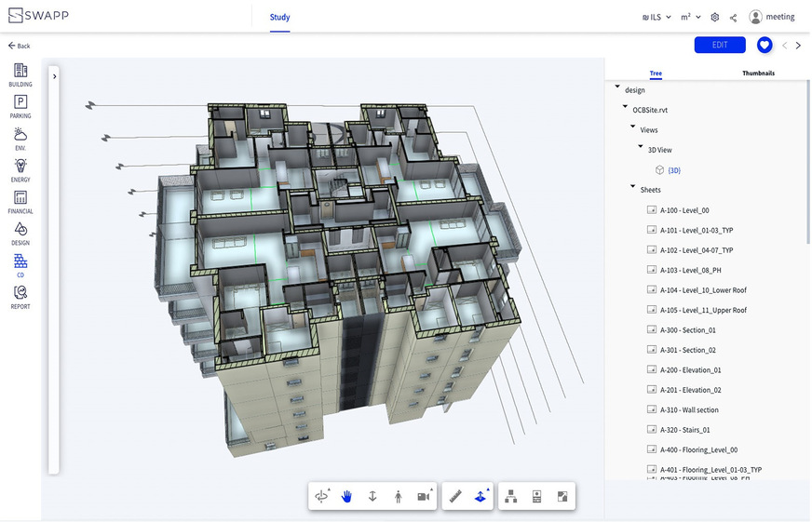Open sheet A-102 - Level_04-07_TYP
The image size is (812, 522).
pyautogui.click(x=690, y=250)
